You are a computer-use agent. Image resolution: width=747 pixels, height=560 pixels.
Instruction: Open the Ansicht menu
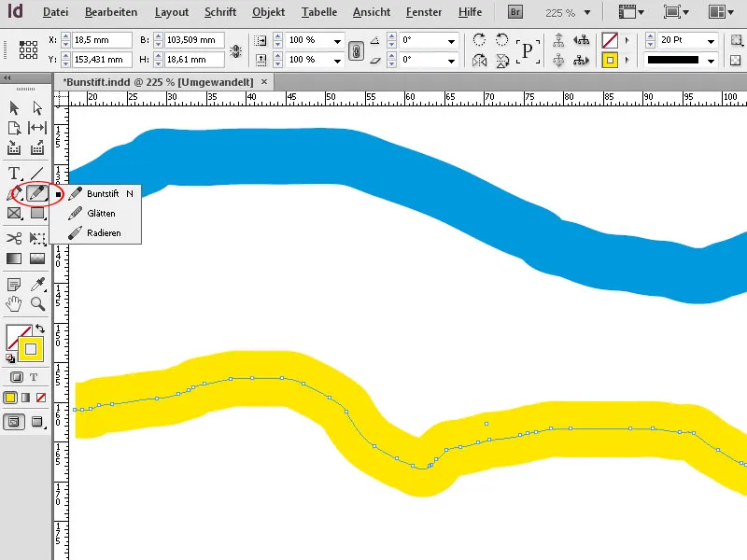pos(372,12)
